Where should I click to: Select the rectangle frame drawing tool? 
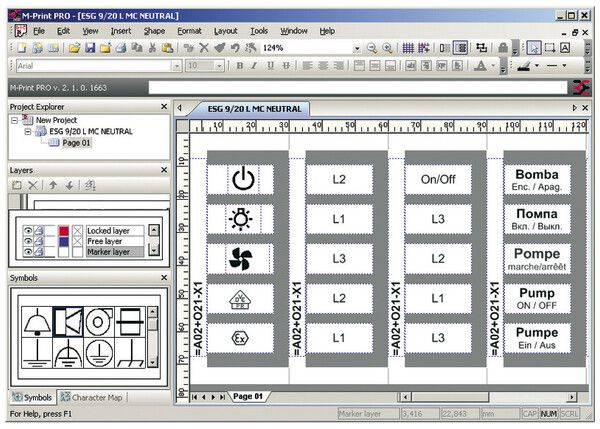(550, 48)
